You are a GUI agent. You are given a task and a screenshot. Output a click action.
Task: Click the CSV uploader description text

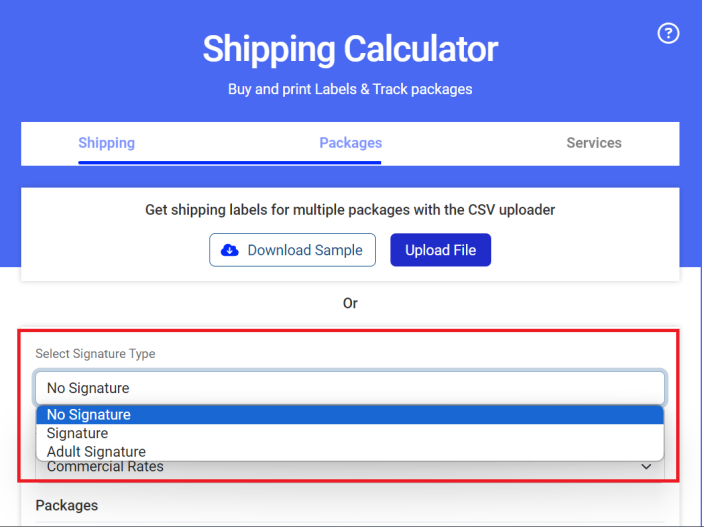[x=350, y=210]
